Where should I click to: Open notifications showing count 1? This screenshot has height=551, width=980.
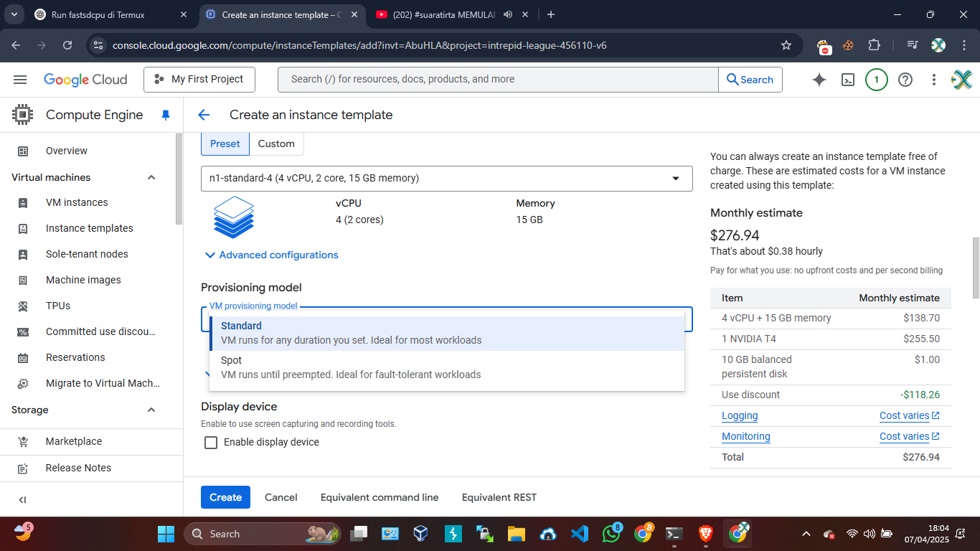(877, 80)
